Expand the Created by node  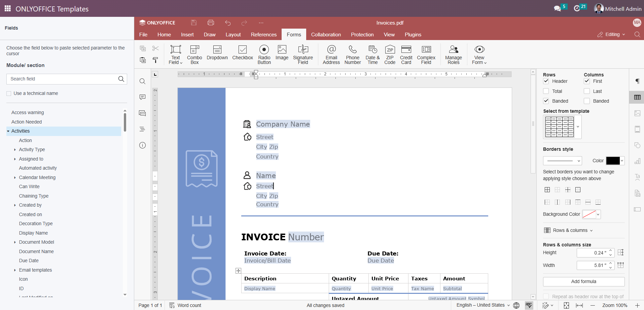pos(15,205)
